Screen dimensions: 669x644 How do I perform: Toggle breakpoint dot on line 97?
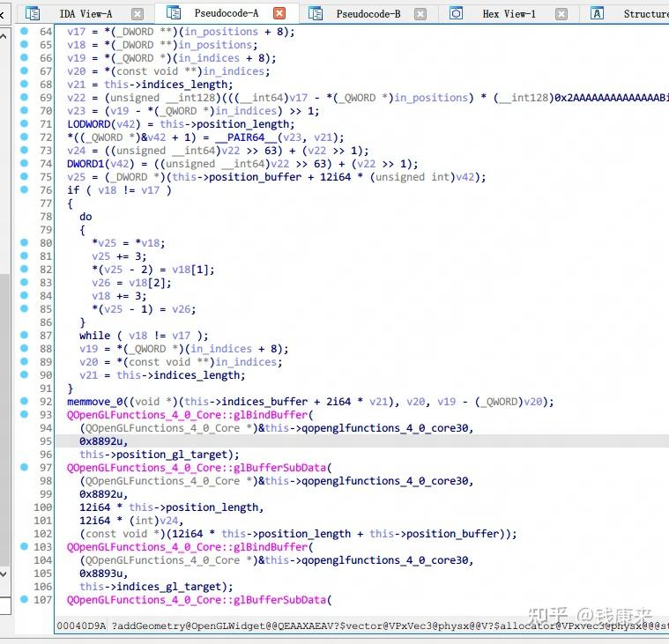25,467
